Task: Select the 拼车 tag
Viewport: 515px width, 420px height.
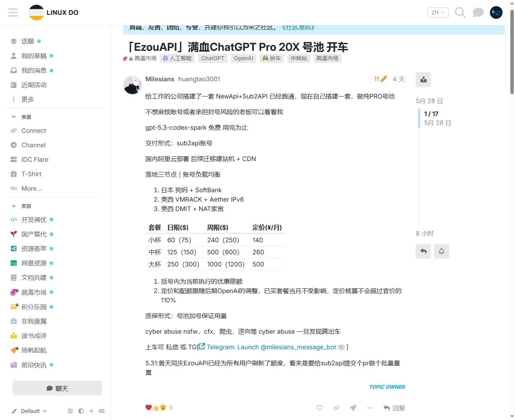Action: (x=272, y=58)
